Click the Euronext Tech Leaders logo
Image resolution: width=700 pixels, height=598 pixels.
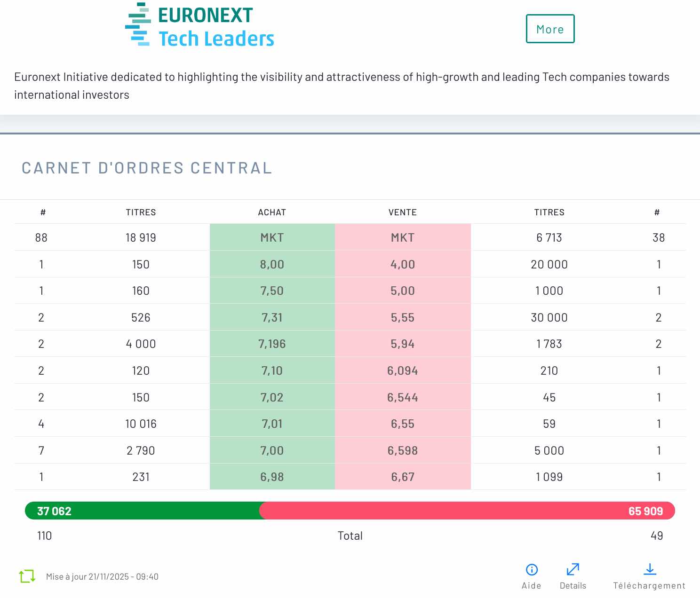pyautogui.click(x=200, y=26)
